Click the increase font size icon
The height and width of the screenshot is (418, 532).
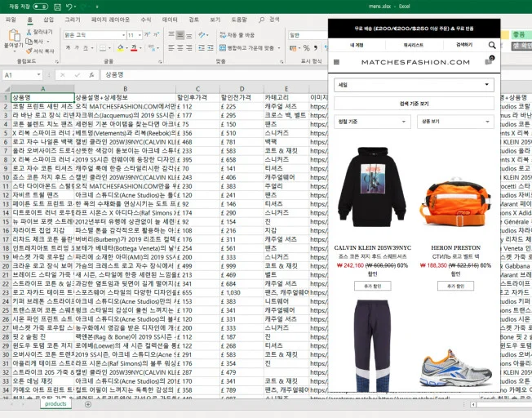(147, 34)
